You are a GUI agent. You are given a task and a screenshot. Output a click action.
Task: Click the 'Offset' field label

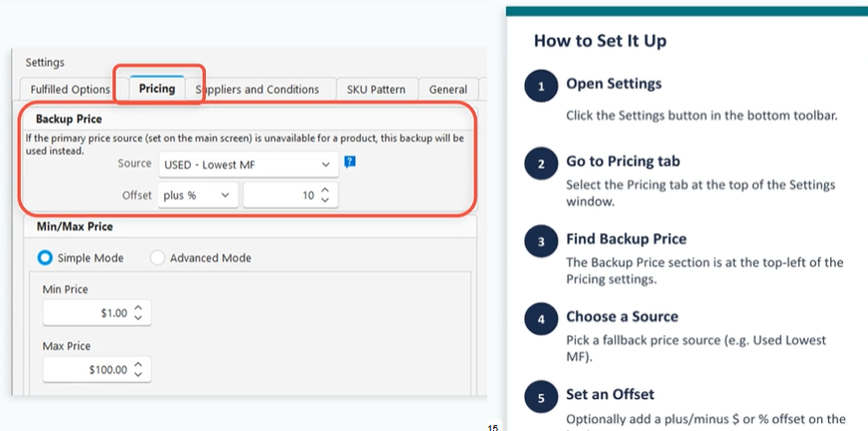(x=137, y=195)
